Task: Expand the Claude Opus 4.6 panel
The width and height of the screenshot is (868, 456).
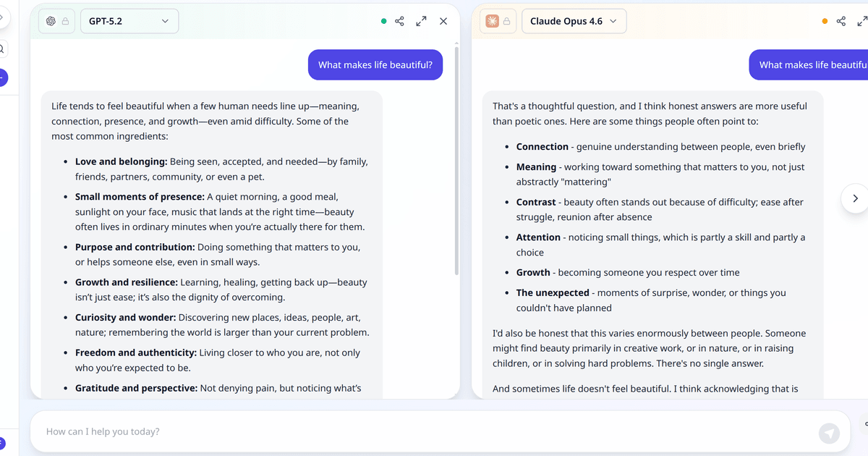Action: coord(862,22)
